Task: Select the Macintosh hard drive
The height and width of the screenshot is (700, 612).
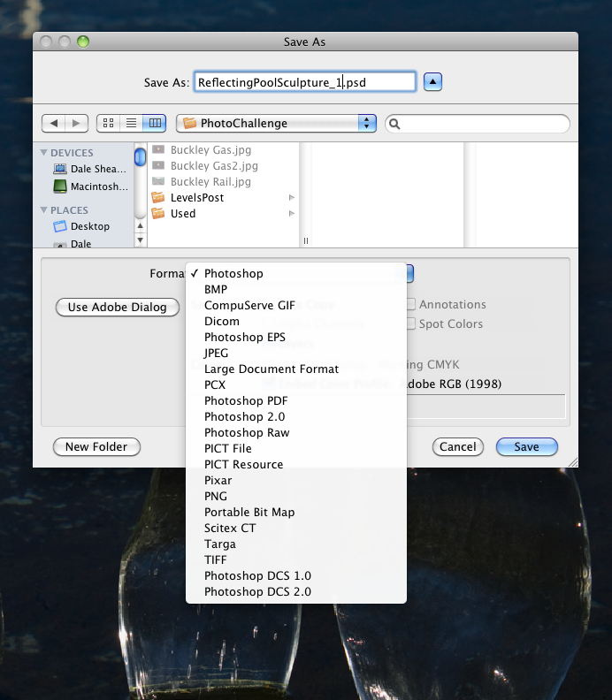Action: coord(91,186)
